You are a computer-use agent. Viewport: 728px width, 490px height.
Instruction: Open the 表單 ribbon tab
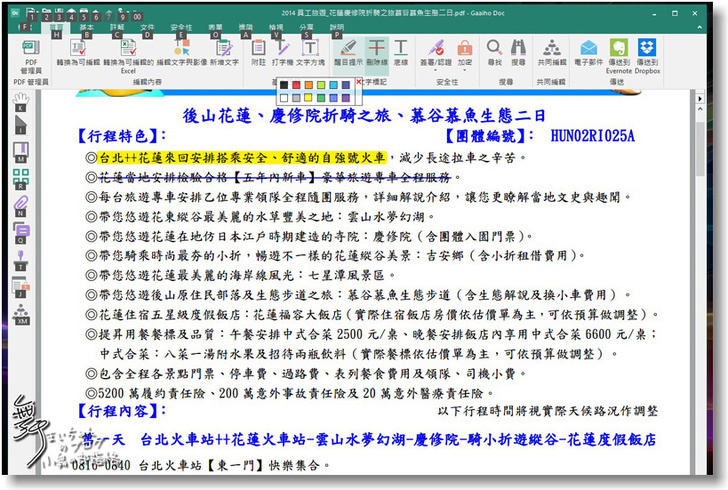pyautogui.click(x=215, y=27)
